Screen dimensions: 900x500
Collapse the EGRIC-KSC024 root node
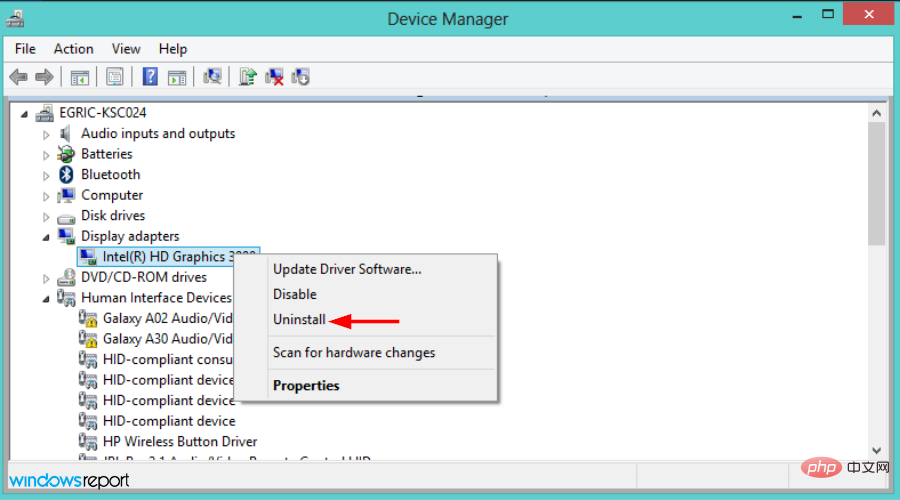[24, 115]
